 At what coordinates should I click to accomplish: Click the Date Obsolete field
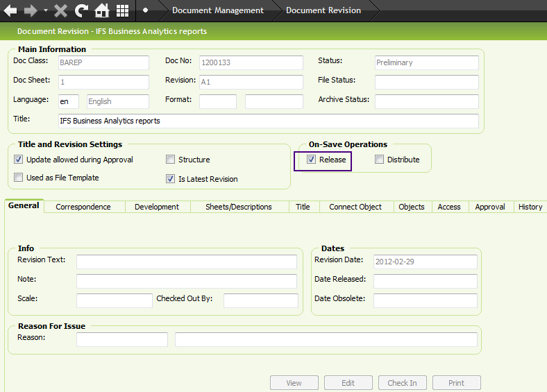426,300
